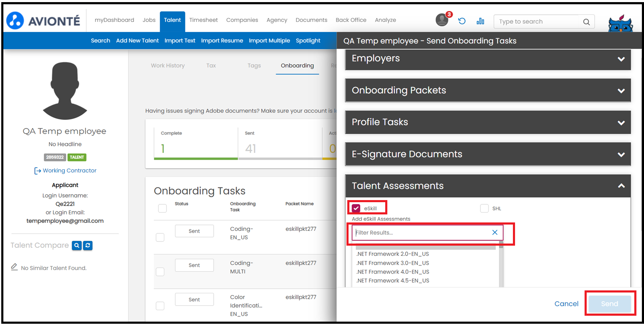Open the Back Office menu
The width and height of the screenshot is (644, 325).
(351, 20)
